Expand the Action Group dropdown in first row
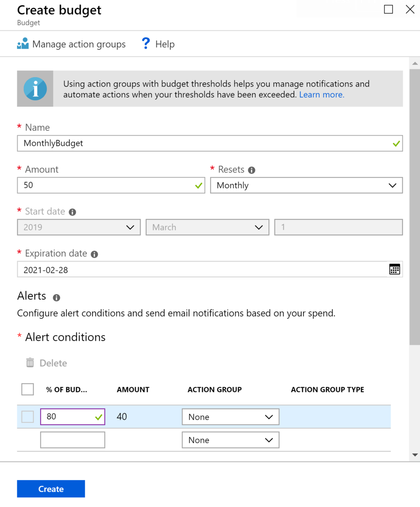The image size is (420, 507). click(230, 417)
